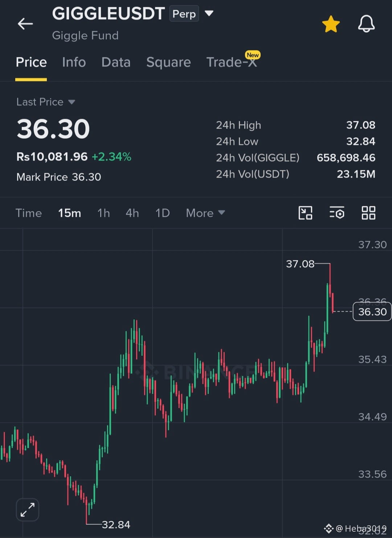
Task: Open the Data tab
Action: point(116,62)
